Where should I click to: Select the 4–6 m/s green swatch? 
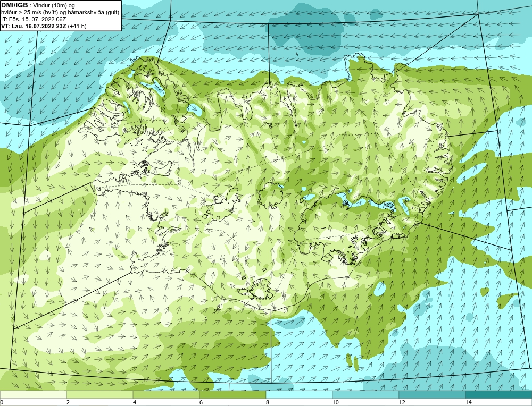166,394
